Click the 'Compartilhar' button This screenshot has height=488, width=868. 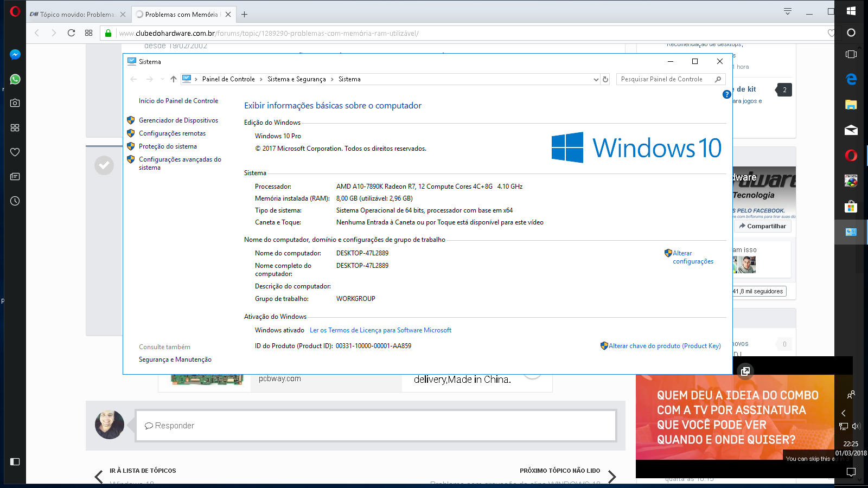pyautogui.click(x=763, y=226)
